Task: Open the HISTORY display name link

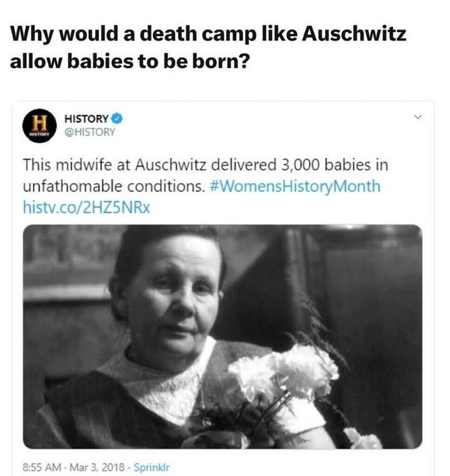Action: tap(86, 119)
